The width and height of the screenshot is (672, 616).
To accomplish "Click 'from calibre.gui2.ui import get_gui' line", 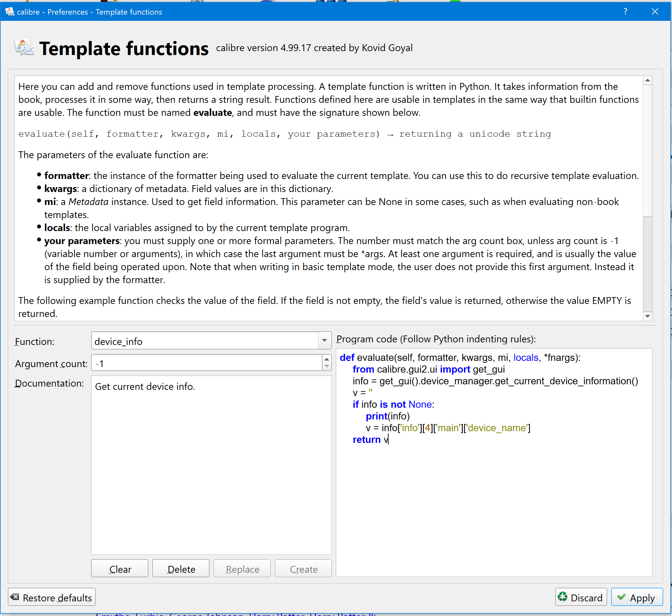I will click(x=429, y=369).
